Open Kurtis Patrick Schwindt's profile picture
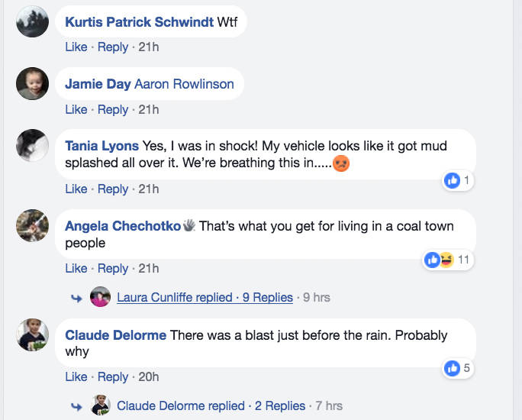Screen dimensions: 522x420 32,21
